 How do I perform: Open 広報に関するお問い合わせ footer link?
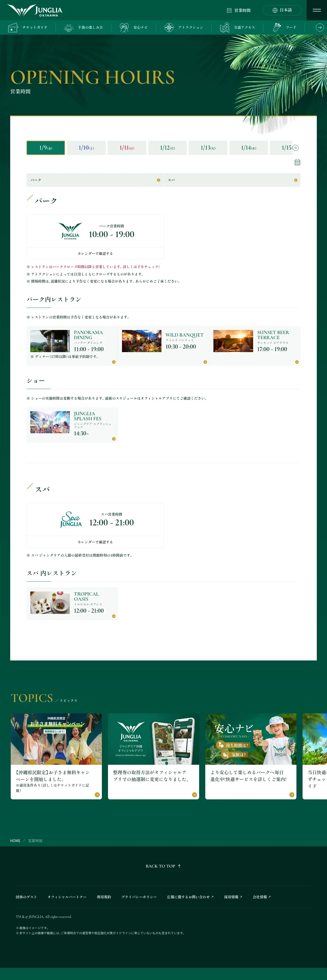pos(190,897)
